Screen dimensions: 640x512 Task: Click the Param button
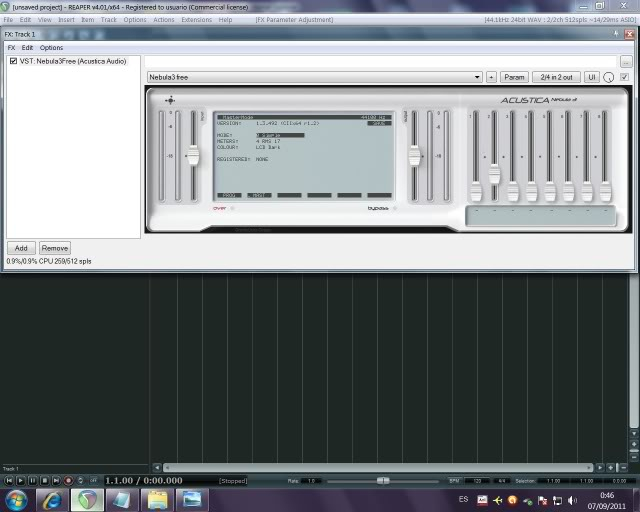tap(514, 77)
